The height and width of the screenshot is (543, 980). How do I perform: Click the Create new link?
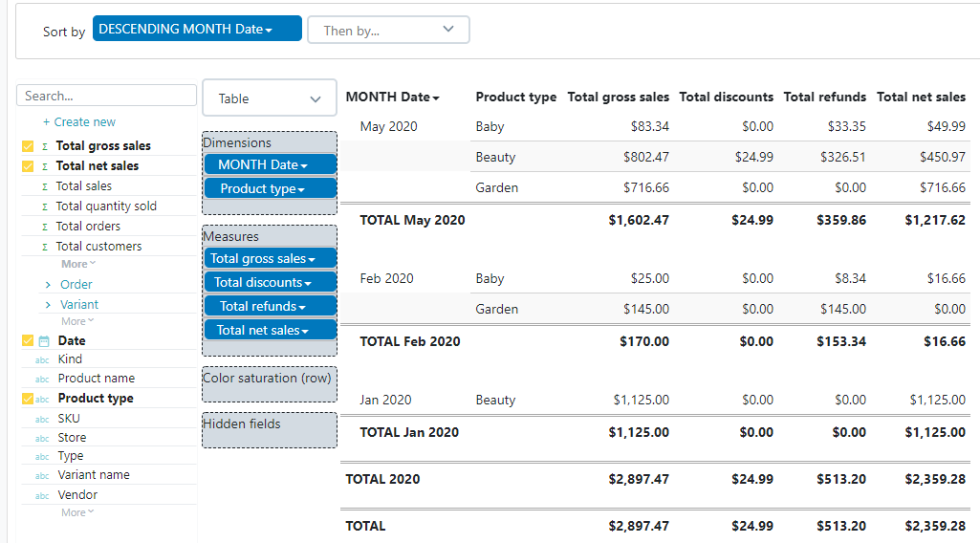click(x=79, y=122)
